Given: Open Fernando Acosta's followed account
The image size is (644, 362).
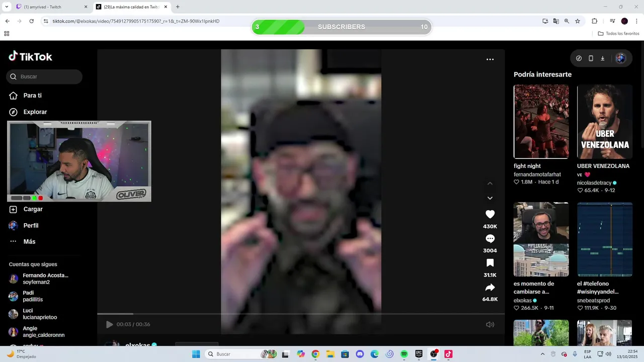Looking at the screenshot, I should (x=39, y=279).
